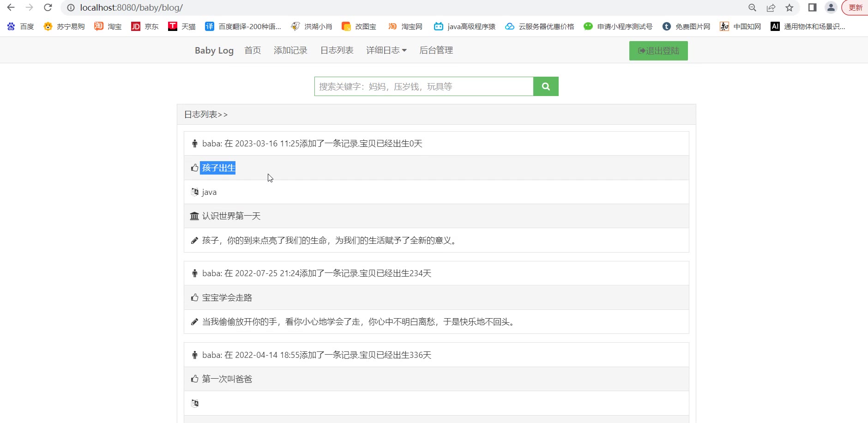Click the green search magnifier button
The height and width of the screenshot is (423, 868).
545,86
